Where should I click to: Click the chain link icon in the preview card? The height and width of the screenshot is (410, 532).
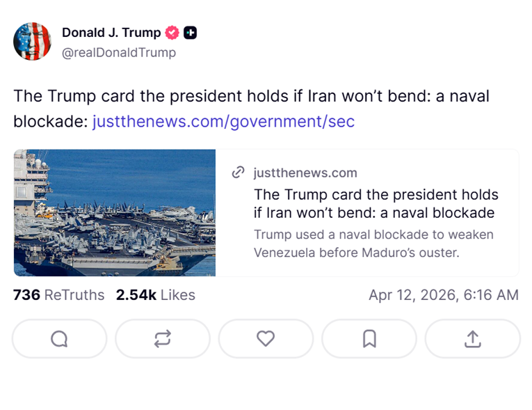click(239, 173)
